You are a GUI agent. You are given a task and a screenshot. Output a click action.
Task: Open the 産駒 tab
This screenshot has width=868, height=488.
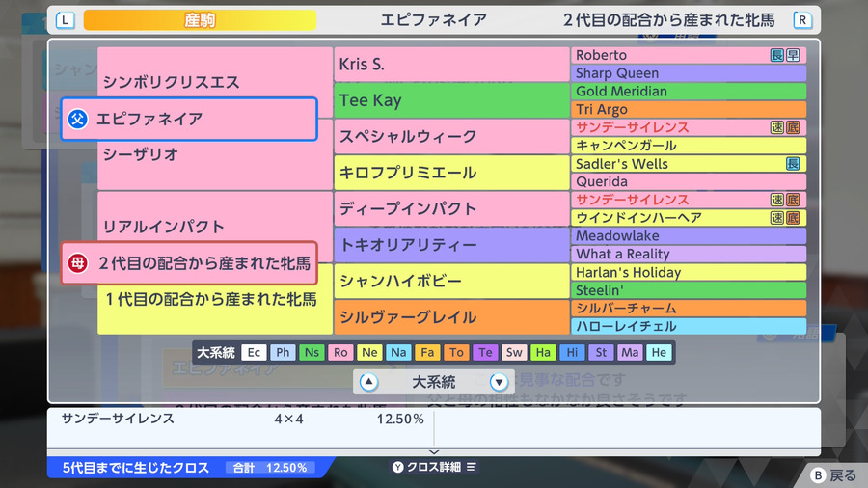coord(200,20)
